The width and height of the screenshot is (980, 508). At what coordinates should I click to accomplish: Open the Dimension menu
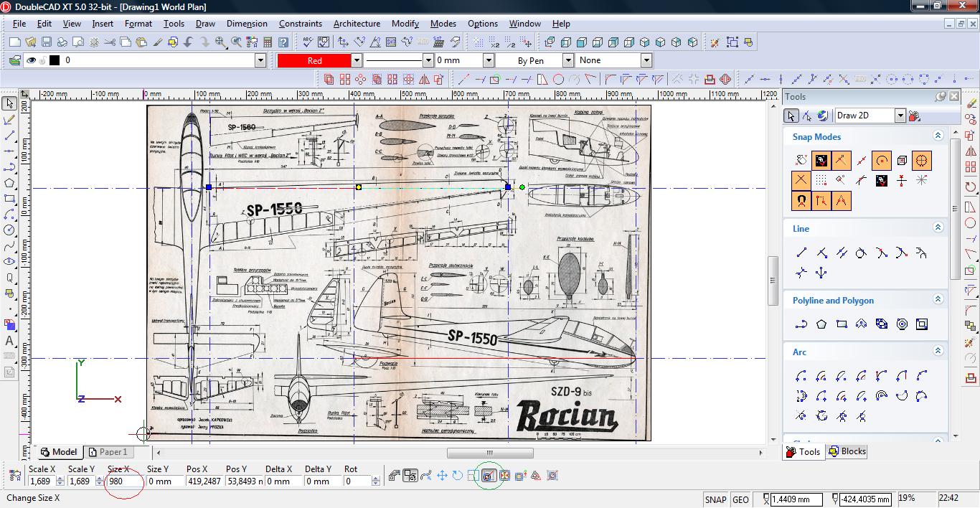point(247,24)
